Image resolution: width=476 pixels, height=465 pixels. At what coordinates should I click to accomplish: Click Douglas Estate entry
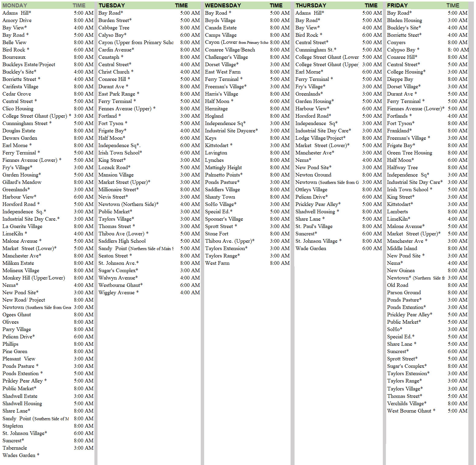[19, 131]
